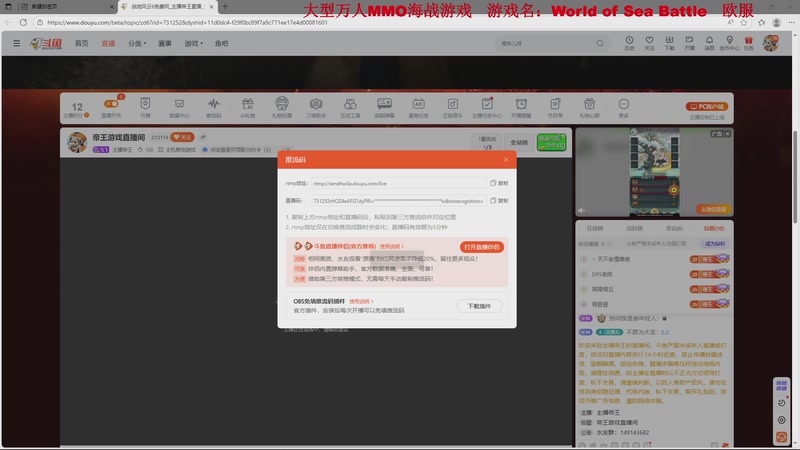Click the green reward badge button
Viewport: 800px width, 450px height.
pos(551,142)
